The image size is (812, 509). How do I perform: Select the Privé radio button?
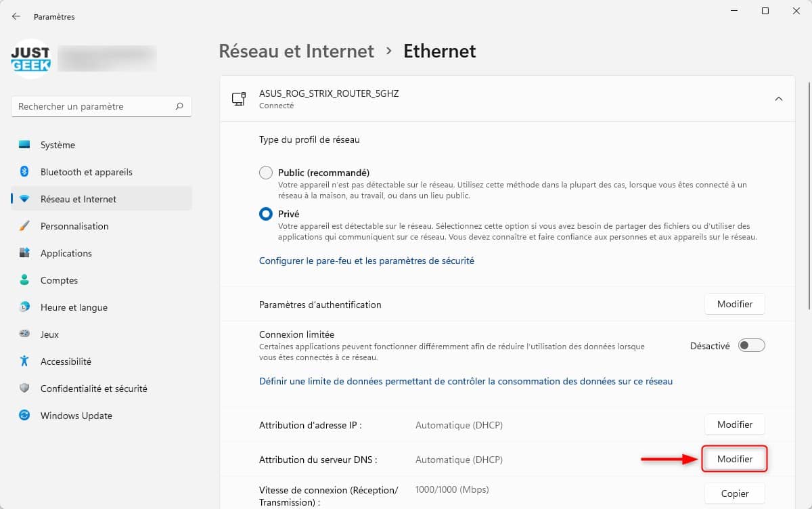pyautogui.click(x=266, y=213)
